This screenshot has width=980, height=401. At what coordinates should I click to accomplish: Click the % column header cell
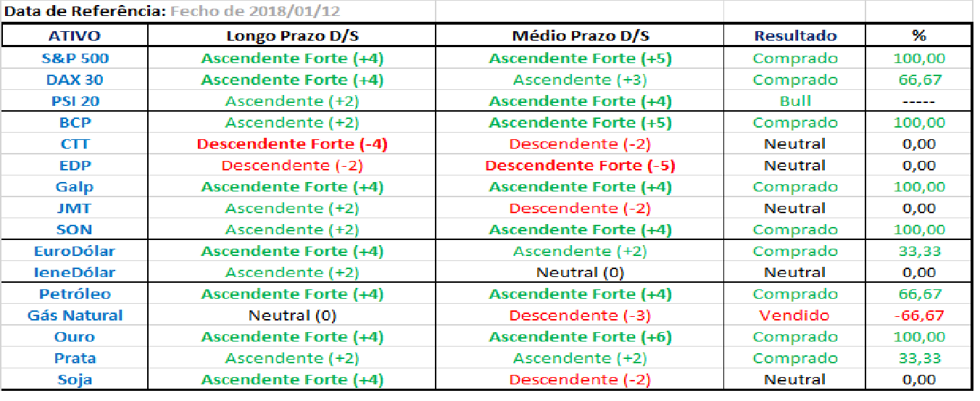[x=918, y=36]
